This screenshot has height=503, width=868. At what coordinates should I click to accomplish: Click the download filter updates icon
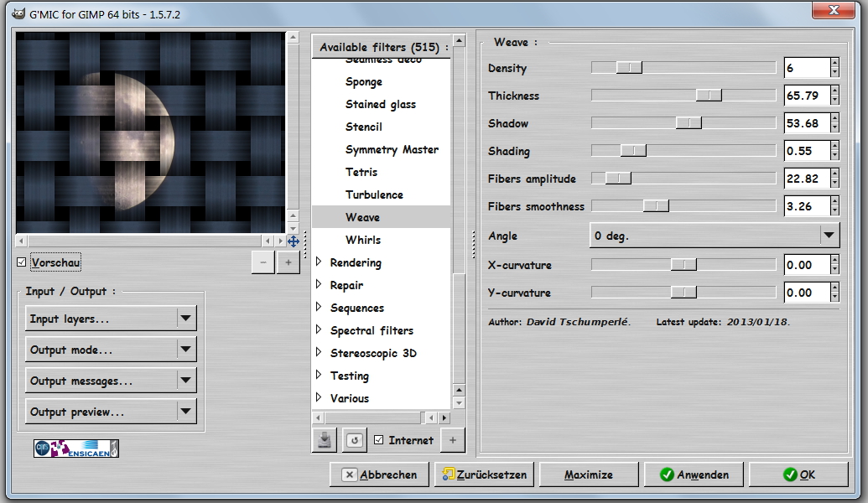click(x=325, y=439)
